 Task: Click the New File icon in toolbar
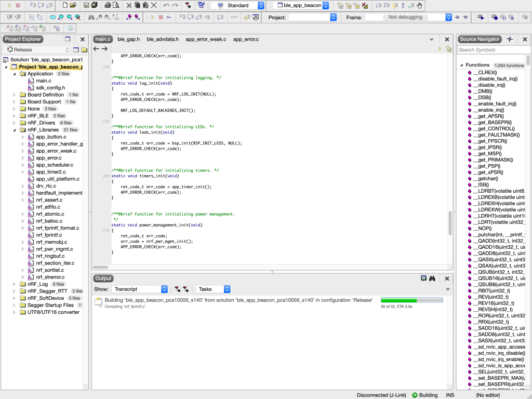(65, 5)
